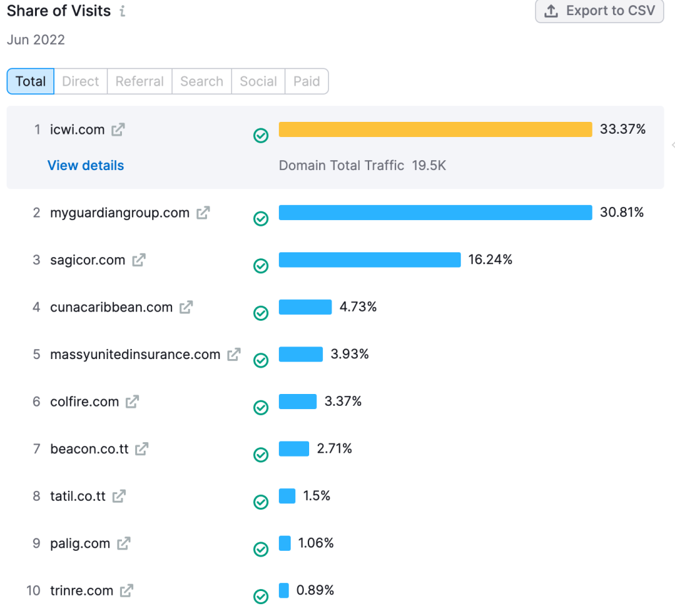
Task: Toggle the green check for palig.com
Action: (x=261, y=549)
